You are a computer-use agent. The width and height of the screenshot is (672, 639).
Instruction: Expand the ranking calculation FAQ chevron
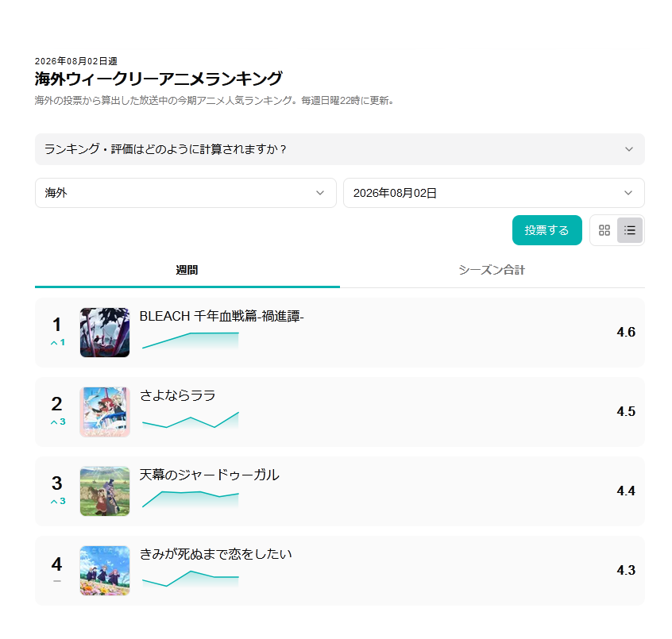629,149
